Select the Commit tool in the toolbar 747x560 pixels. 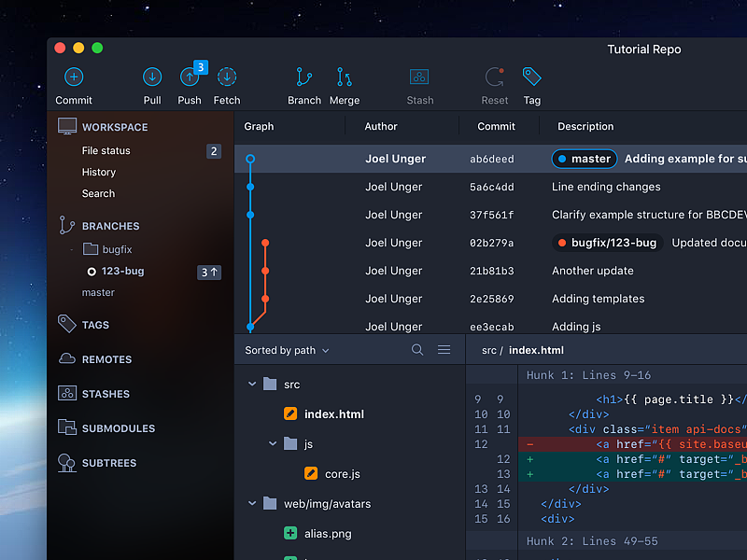pyautogui.click(x=74, y=78)
